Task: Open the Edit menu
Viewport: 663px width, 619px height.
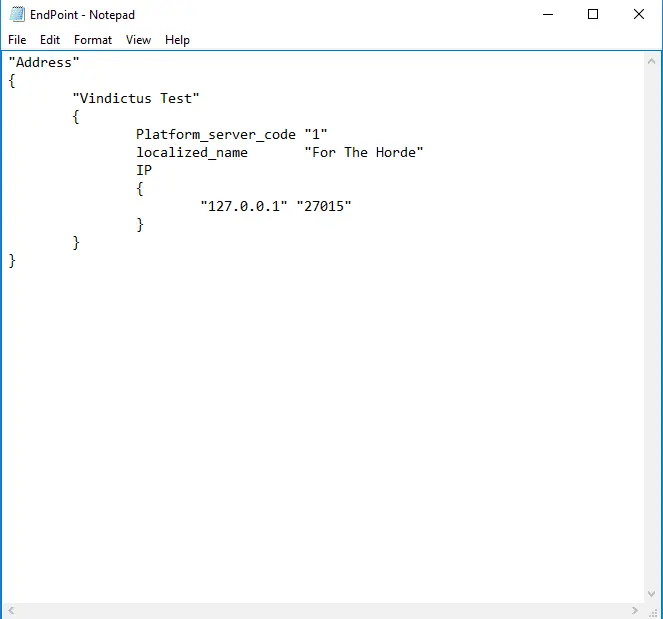Action: [50, 40]
